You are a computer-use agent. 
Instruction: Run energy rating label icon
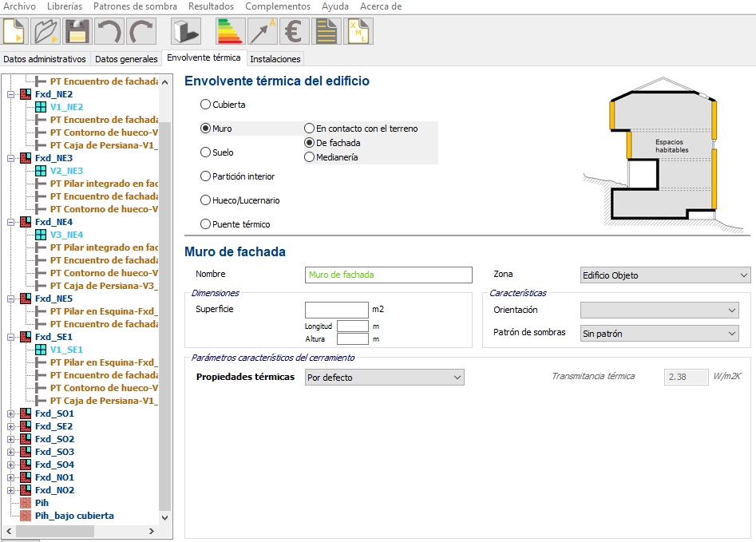point(231,32)
